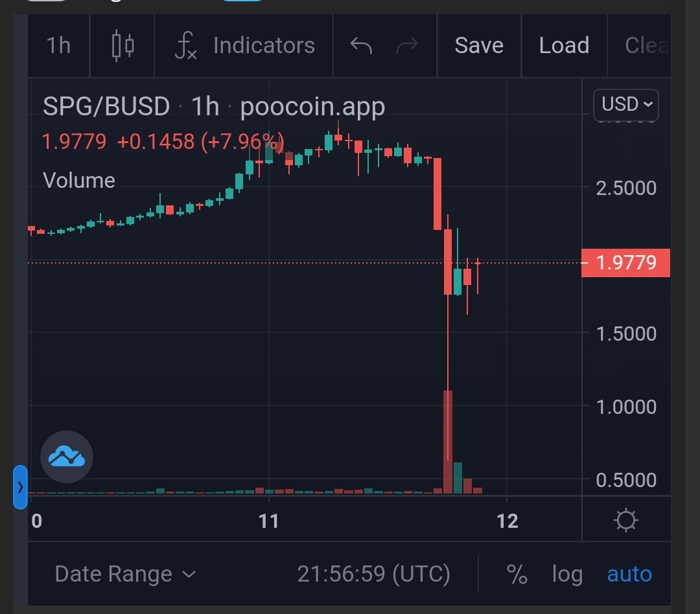The width and height of the screenshot is (700, 614).
Task: Change the 1h timeframe interval
Action: 58,45
